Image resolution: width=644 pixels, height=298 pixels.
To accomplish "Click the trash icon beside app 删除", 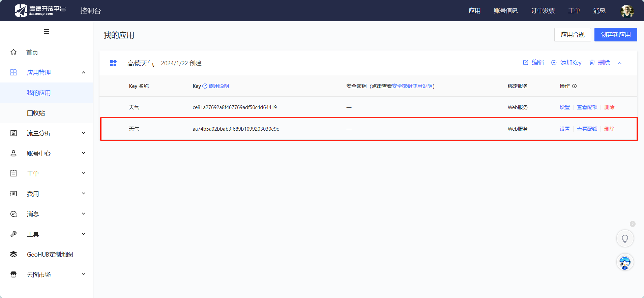I will [x=592, y=63].
